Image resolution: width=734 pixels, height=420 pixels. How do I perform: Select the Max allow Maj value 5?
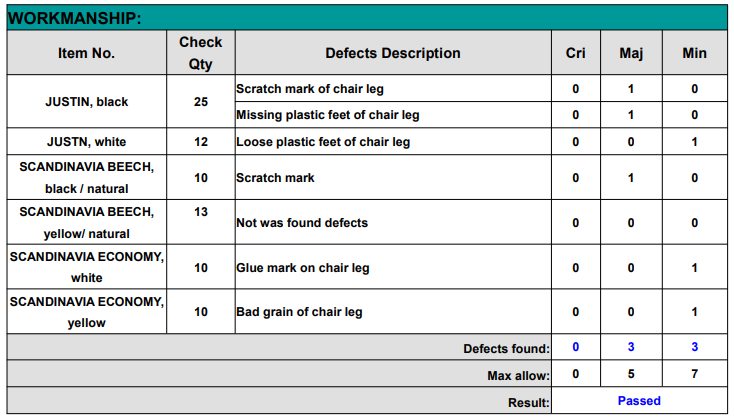pos(631,374)
